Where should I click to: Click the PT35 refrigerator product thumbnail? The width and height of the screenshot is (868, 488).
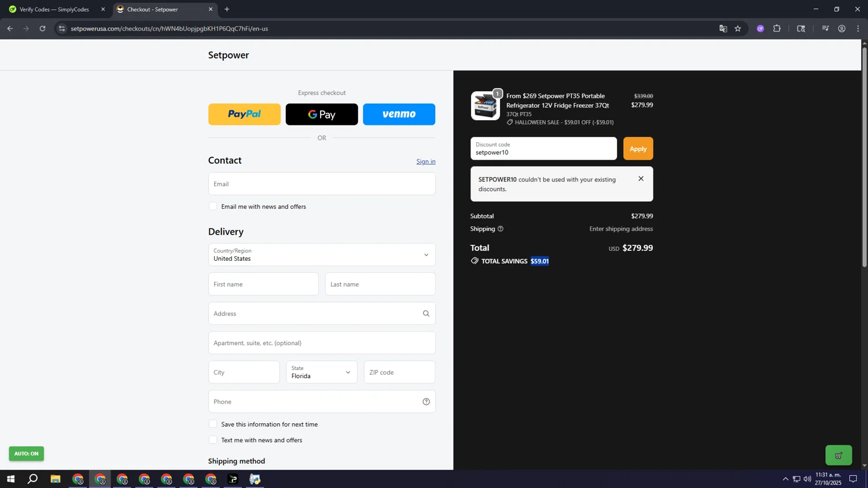click(486, 106)
